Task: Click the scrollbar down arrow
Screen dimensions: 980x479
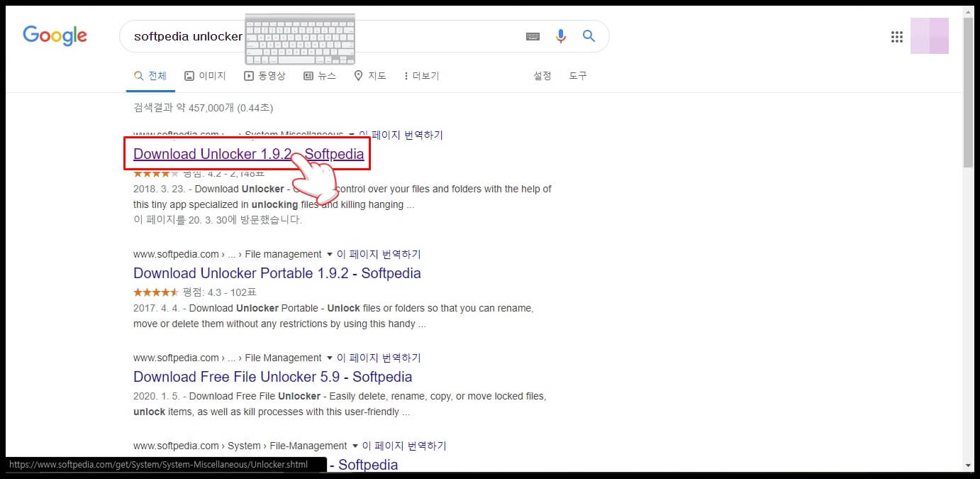Action: tap(969, 466)
